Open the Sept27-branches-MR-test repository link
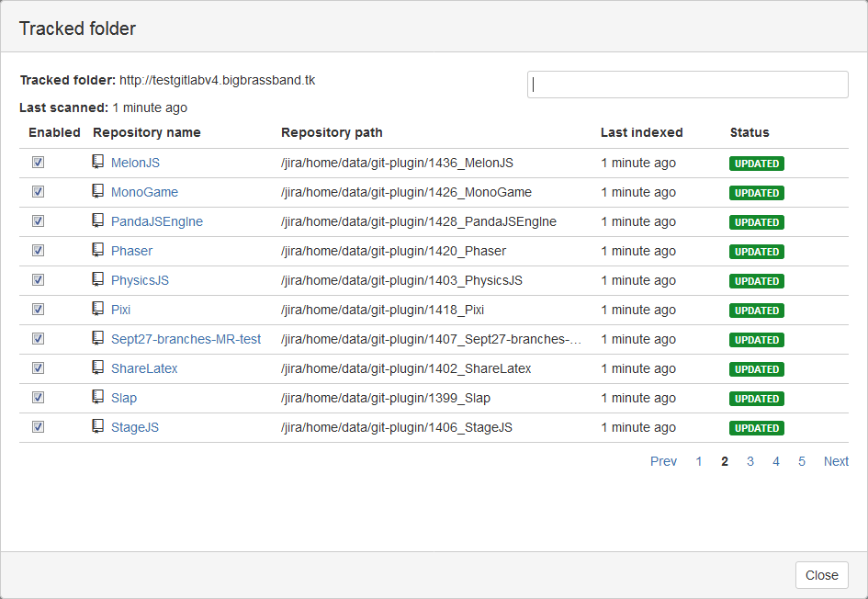This screenshot has height=599, width=868. coord(186,339)
